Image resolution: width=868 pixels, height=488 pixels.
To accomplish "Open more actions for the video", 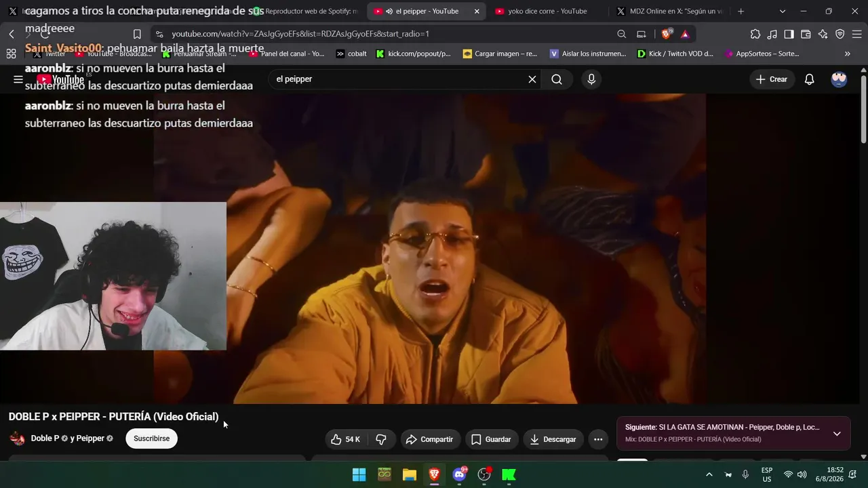I will (x=598, y=439).
